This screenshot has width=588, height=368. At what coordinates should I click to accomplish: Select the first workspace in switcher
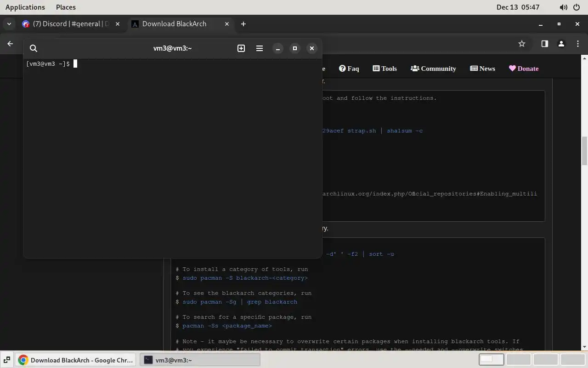492,360
